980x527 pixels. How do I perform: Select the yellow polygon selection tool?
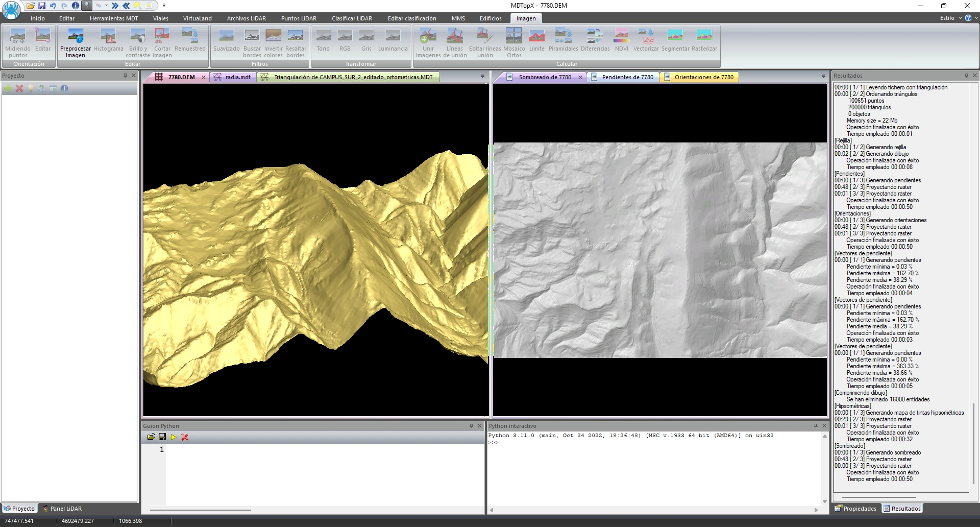click(137, 6)
